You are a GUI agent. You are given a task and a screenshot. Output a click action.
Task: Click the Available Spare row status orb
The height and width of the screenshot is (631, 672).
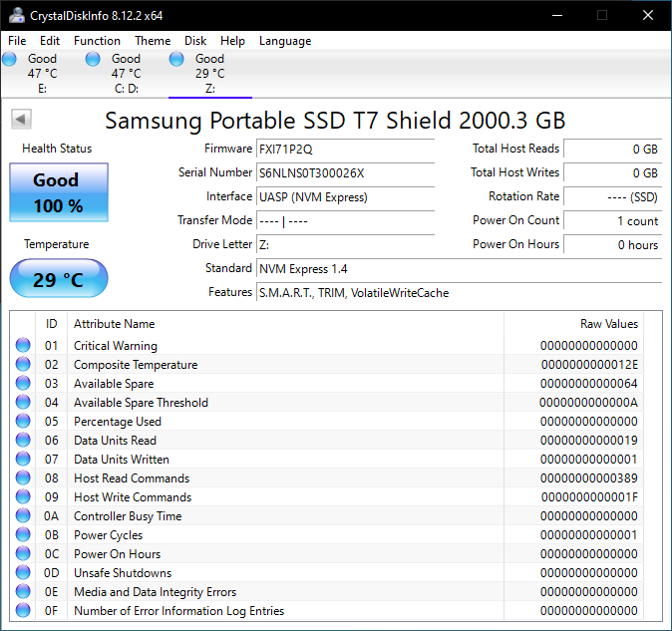pos(23,383)
